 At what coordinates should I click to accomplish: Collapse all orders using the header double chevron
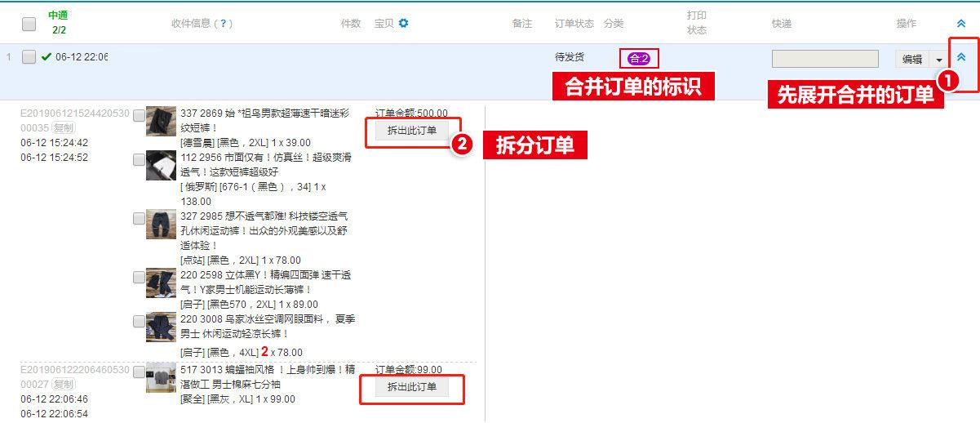pos(960,24)
